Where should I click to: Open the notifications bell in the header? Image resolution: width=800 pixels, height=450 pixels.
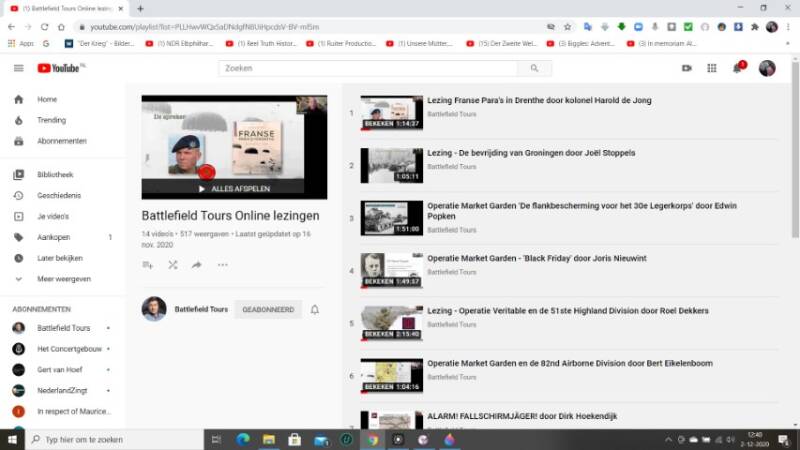[738, 68]
